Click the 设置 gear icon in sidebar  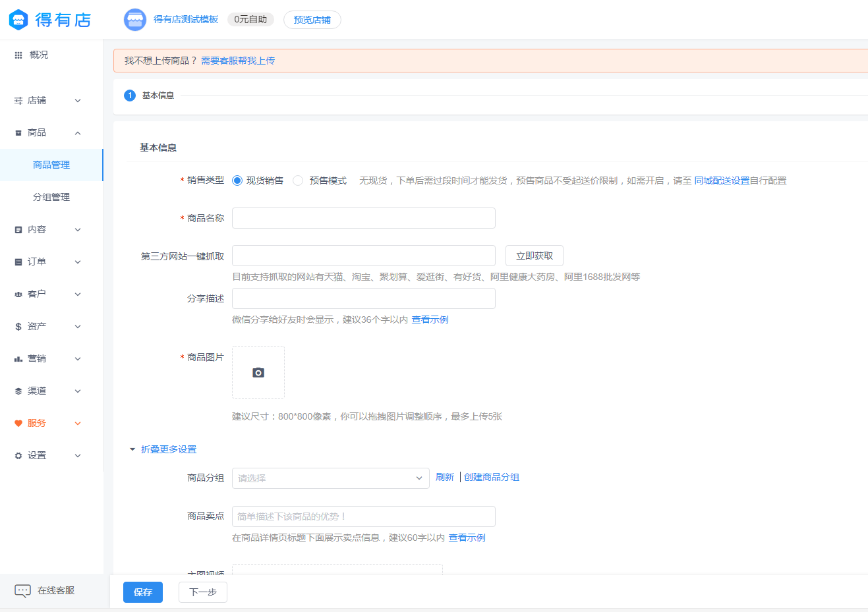[x=18, y=456]
